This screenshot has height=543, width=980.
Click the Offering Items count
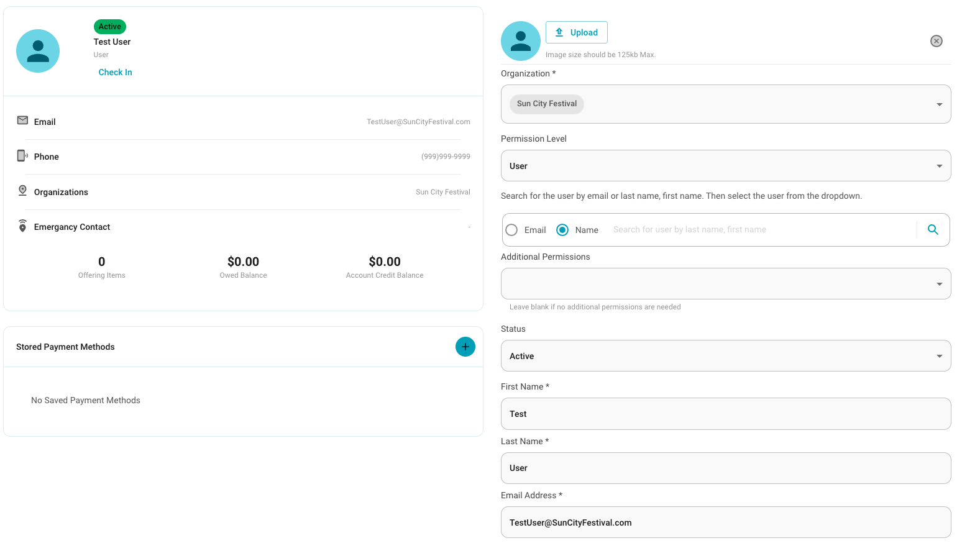(102, 262)
